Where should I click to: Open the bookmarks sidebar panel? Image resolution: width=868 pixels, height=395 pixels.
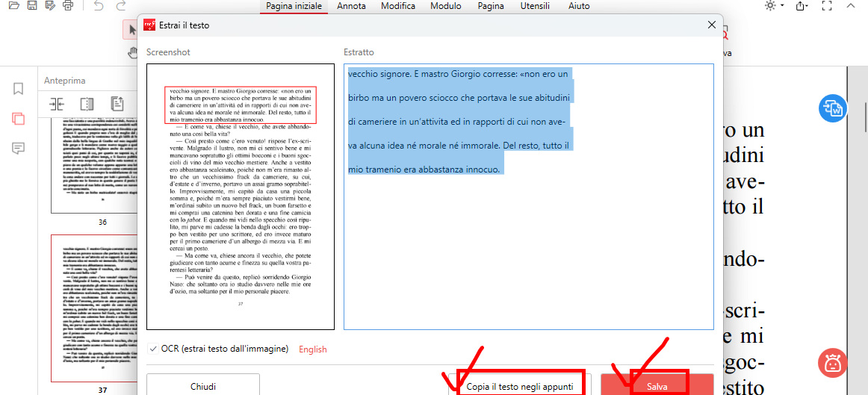19,89
